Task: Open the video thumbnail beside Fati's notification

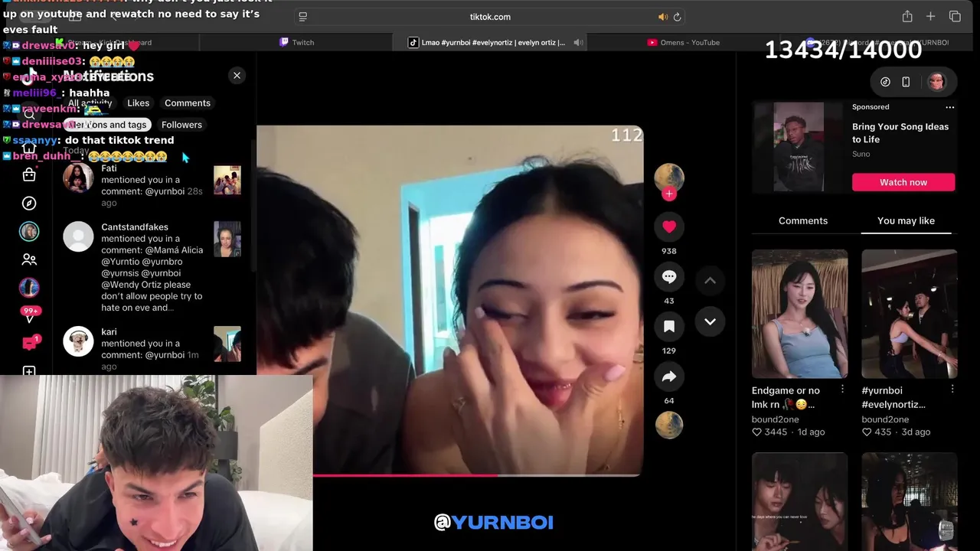Action: (x=227, y=180)
